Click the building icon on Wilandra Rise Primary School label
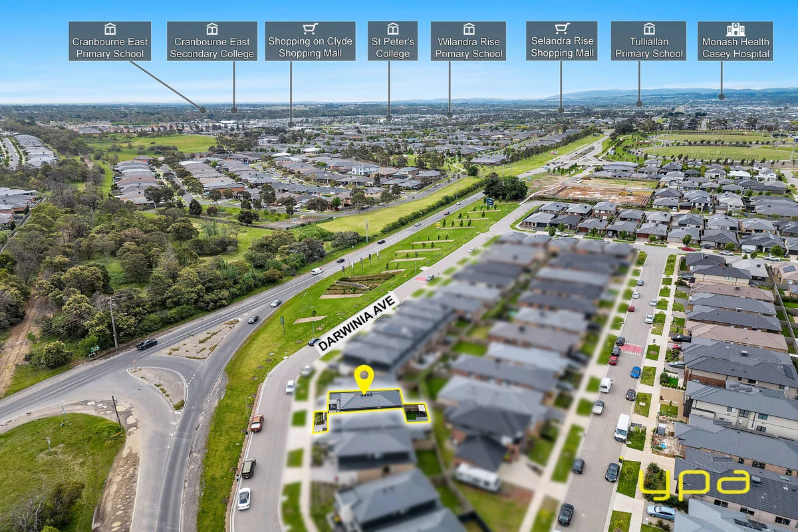The width and height of the screenshot is (798, 532). [469, 30]
